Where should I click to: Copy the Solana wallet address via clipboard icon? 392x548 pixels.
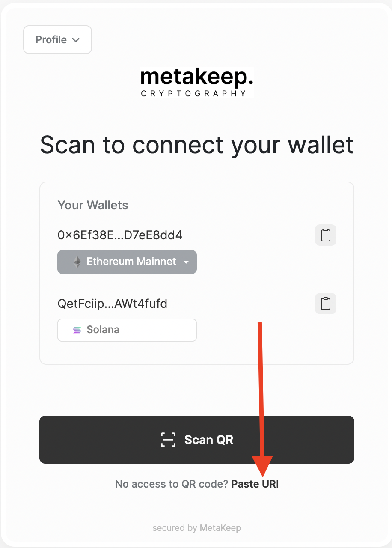coord(326,304)
